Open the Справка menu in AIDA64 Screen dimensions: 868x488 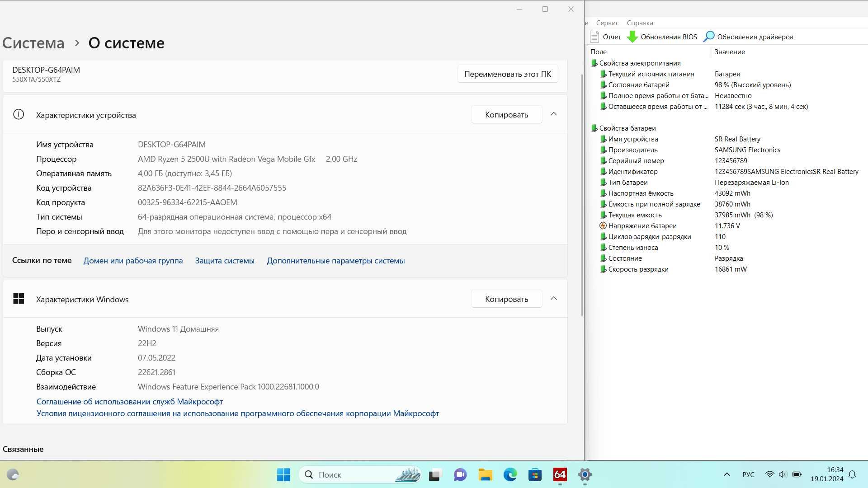(640, 23)
